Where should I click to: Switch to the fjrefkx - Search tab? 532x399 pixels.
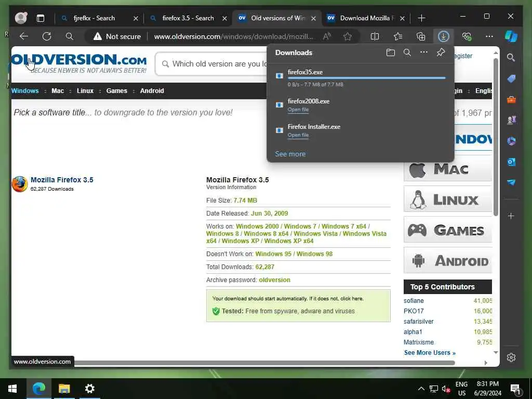pos(94,18)
